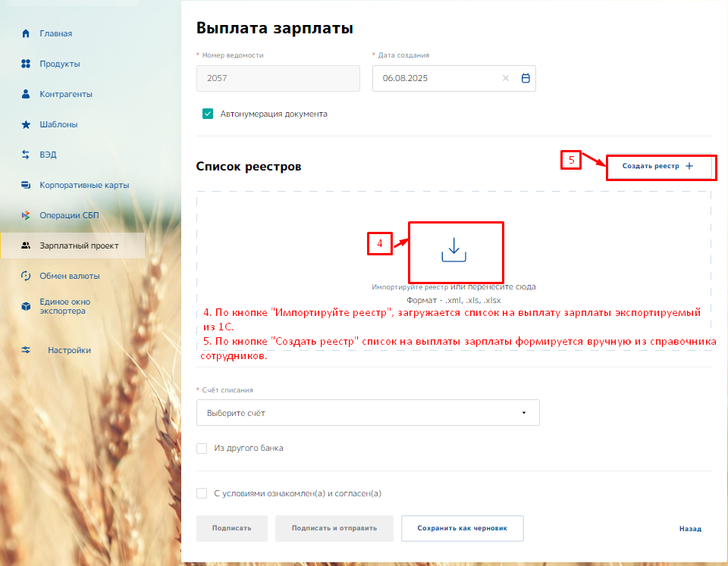Follow the Импортируйте реестр link
Screen dimensions: 728x566
(409, 287)
